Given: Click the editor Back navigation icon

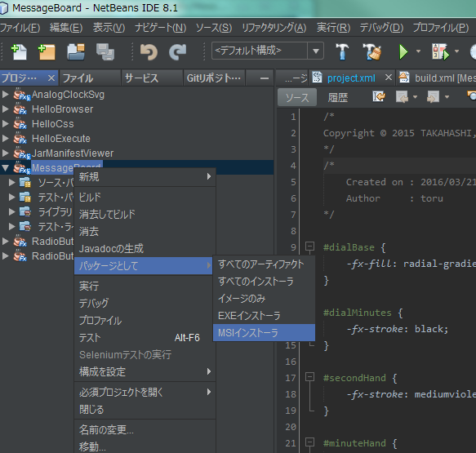Looking at the screenshot, I should tap(402, 97).
